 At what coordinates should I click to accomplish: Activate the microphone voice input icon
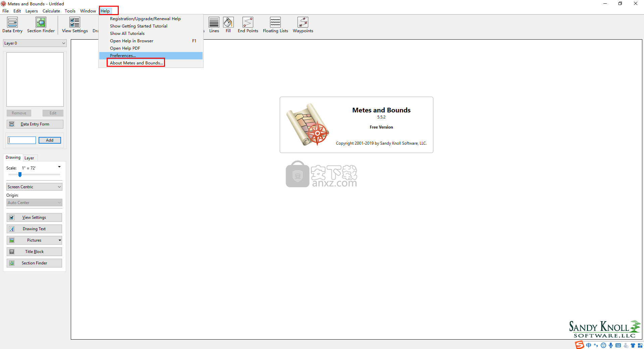point(611,345)
